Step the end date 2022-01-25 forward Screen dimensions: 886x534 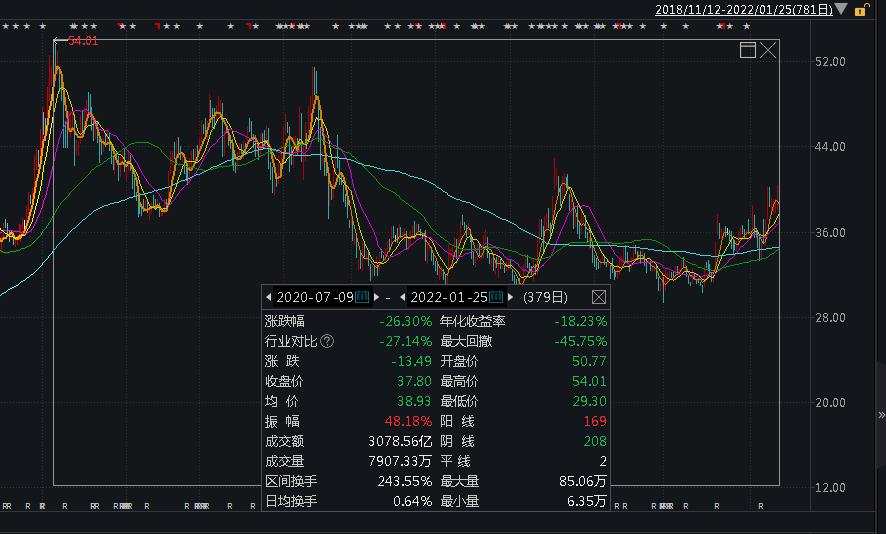[x=510, y=297]
